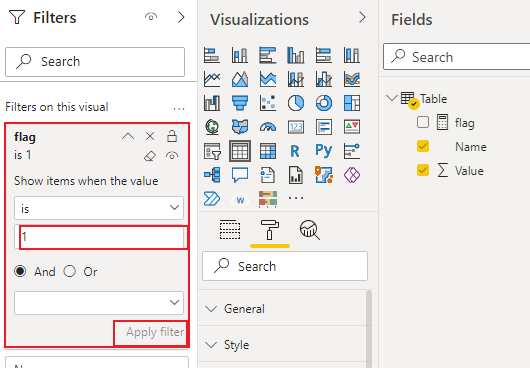Select the 100% stacked column chart visual
Image resolution: width=530 pixels, height=368 pixels.
(x=352, y=55)
